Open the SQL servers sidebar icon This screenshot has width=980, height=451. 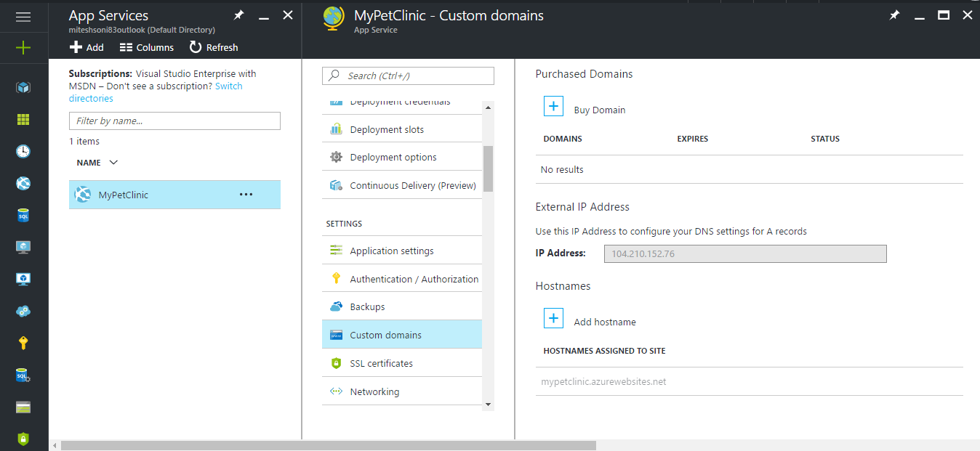[23, 375]
